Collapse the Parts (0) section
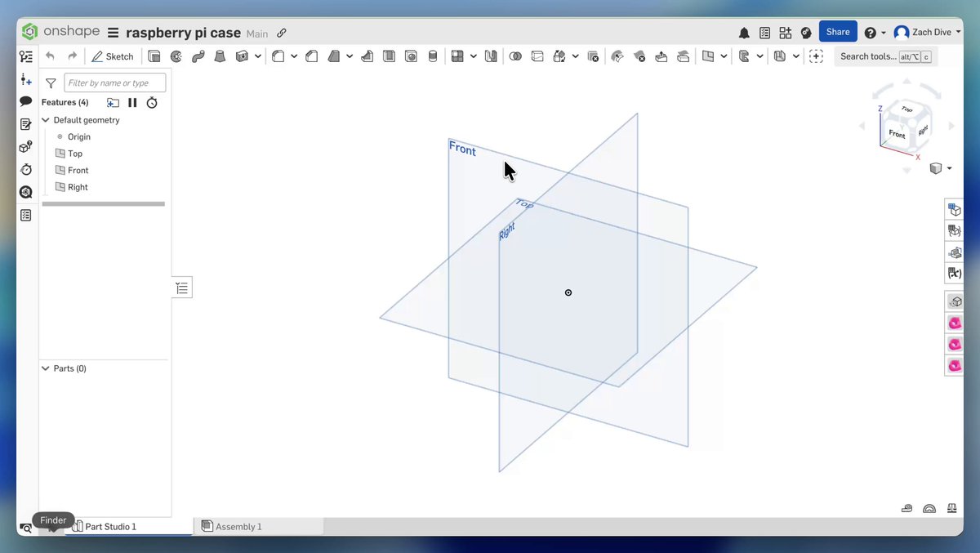980x553 pixels. click(46, 368)
